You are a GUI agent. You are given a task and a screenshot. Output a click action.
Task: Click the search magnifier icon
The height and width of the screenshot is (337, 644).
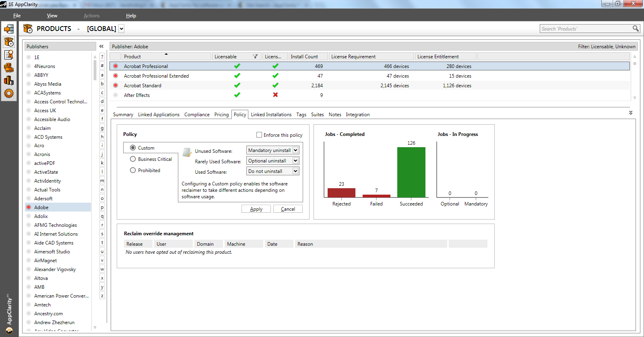(636, 29)
